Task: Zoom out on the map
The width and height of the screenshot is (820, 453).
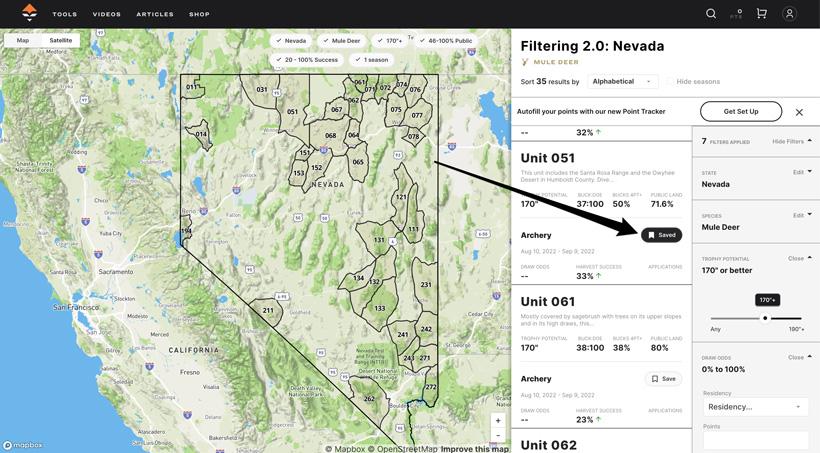Action: pos(498,436)
